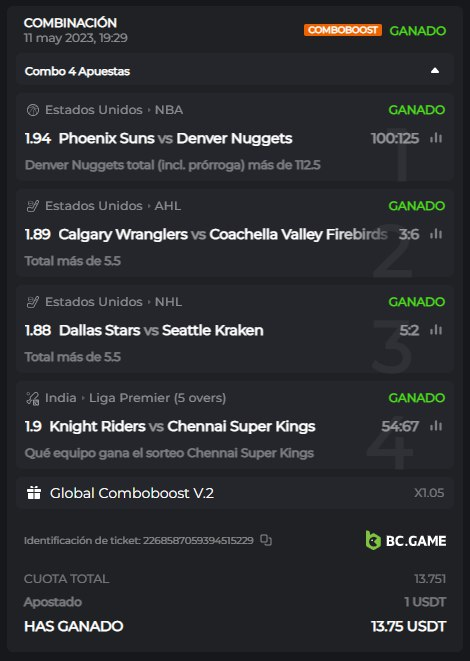The width and height of the screenshot is (470, 661).
Task: Open stats icon for Calgary Wranglers match
Action: (x=436, y=234)
